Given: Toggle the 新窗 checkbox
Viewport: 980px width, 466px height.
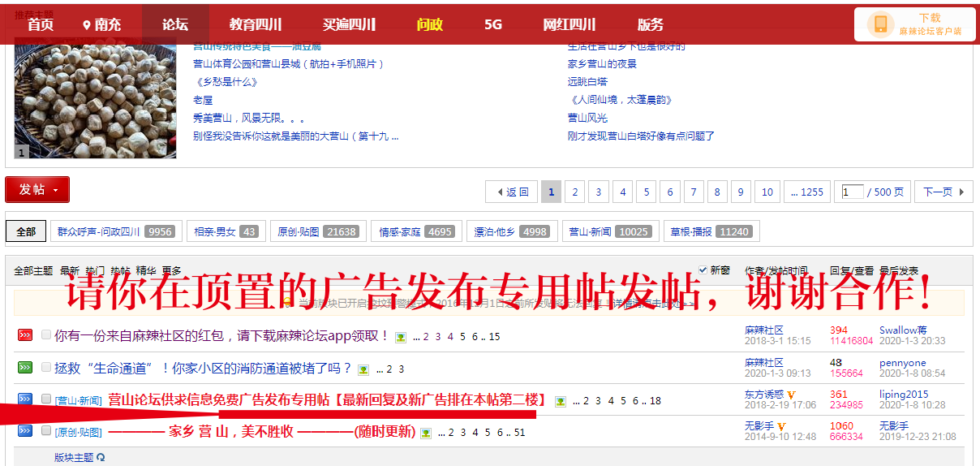Looking at the screenshot, I should pyautogui.click(x=703, y=270).
